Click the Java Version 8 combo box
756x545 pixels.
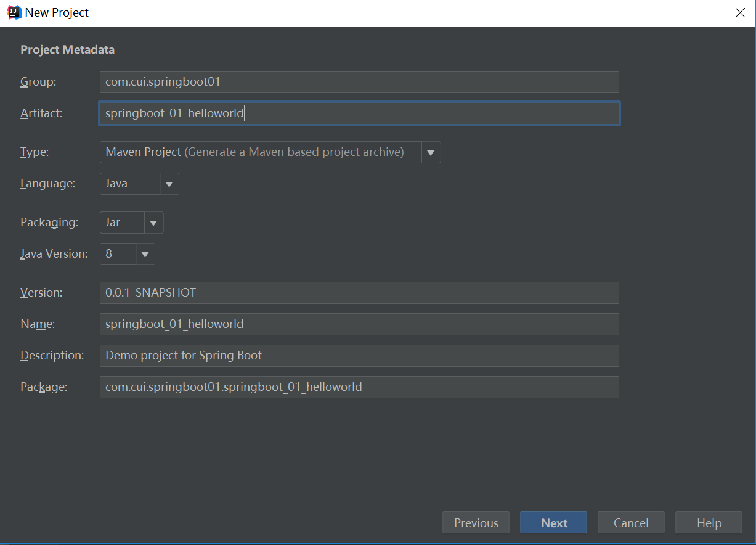click(118, 254)
